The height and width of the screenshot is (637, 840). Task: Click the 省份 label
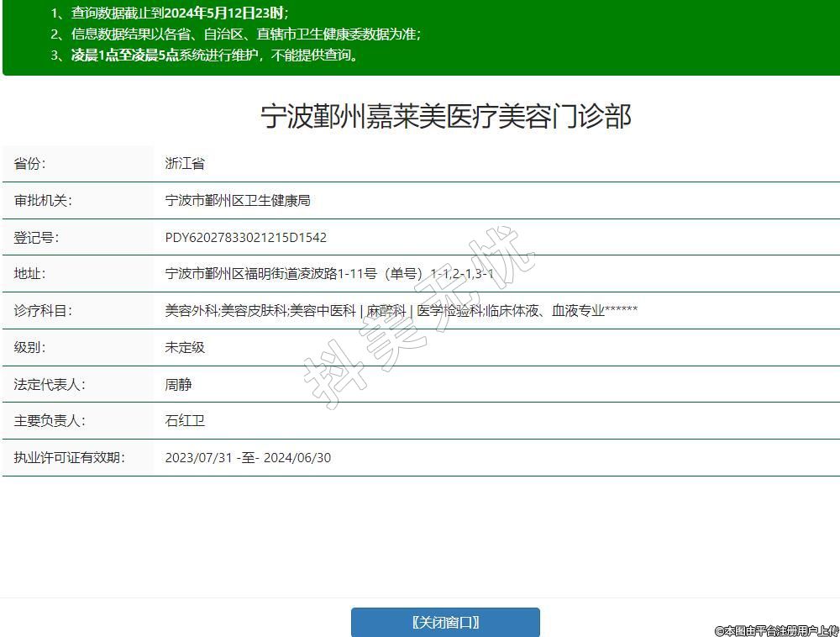pyautogui.click(x=30, y=164)
